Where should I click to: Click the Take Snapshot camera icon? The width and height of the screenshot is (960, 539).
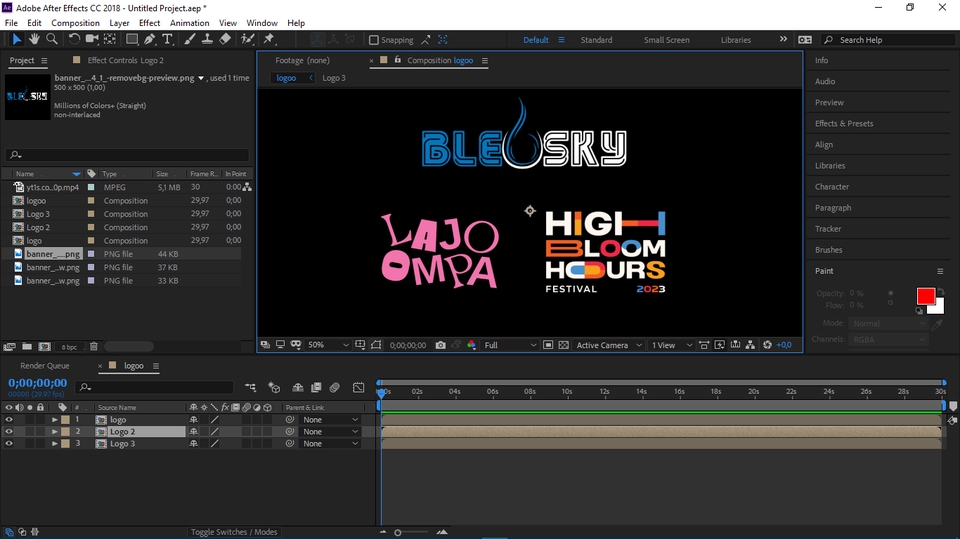click(440, 345)
